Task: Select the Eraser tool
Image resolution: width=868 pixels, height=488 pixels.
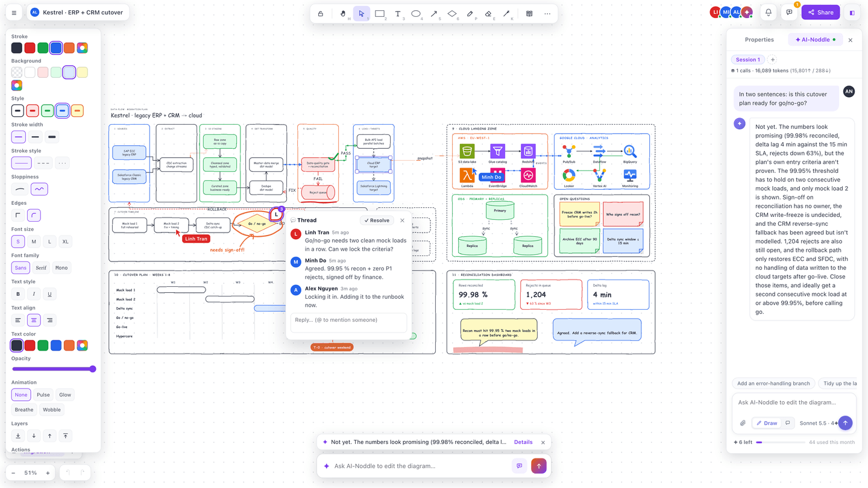Action: point(488,13)
